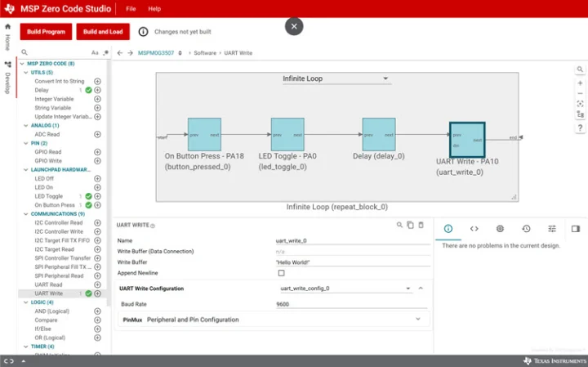Show the history panel icon
588x367 pixels.
click(526, 229)
